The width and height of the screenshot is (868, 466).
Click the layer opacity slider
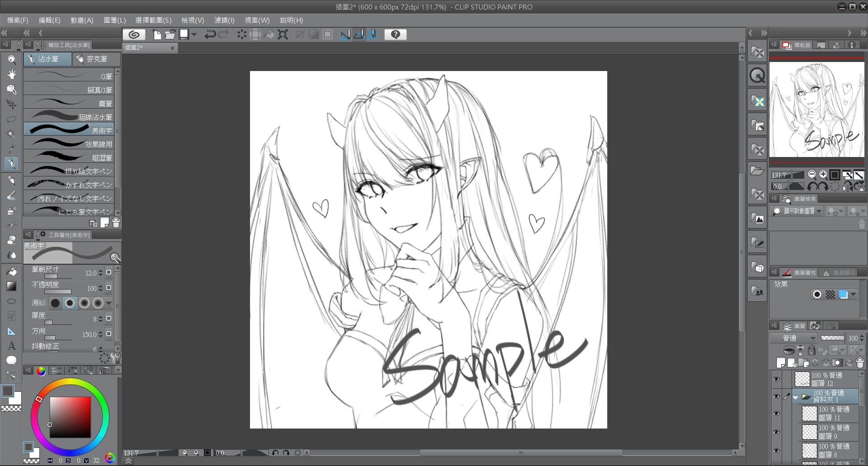point(832,338)
